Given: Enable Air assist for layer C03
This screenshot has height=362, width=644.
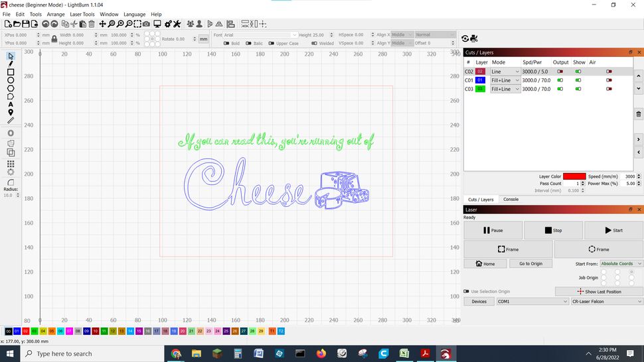Looking at the screenshot, I should (x=609, y=89).
